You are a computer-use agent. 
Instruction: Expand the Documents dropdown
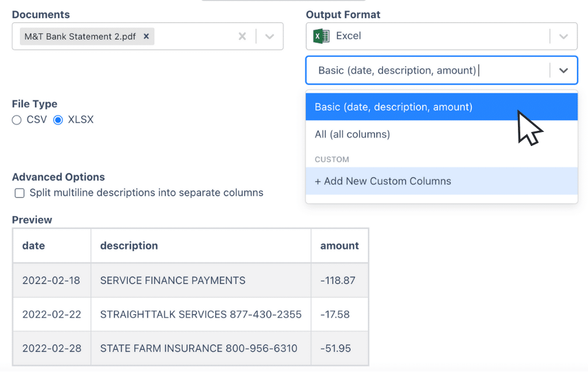(x=269, y=36)
